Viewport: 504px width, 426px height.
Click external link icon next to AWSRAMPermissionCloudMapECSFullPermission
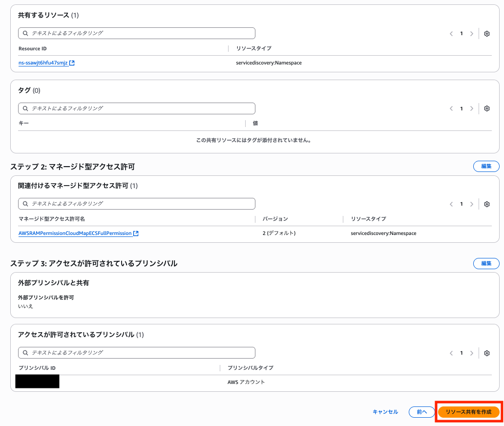pyautogui.click(x=136, y=234)
